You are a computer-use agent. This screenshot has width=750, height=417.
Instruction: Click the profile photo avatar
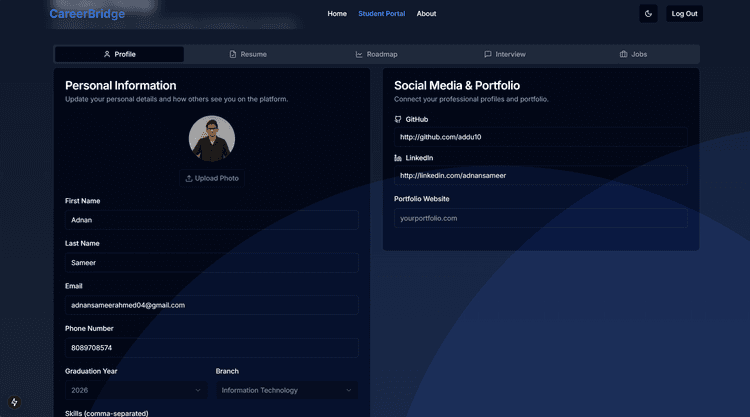click(212, 138)
